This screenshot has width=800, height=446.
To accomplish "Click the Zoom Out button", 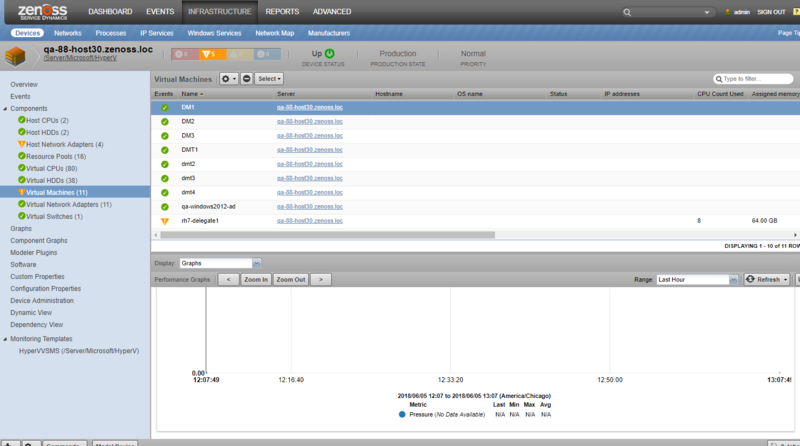I will [291, 280].
